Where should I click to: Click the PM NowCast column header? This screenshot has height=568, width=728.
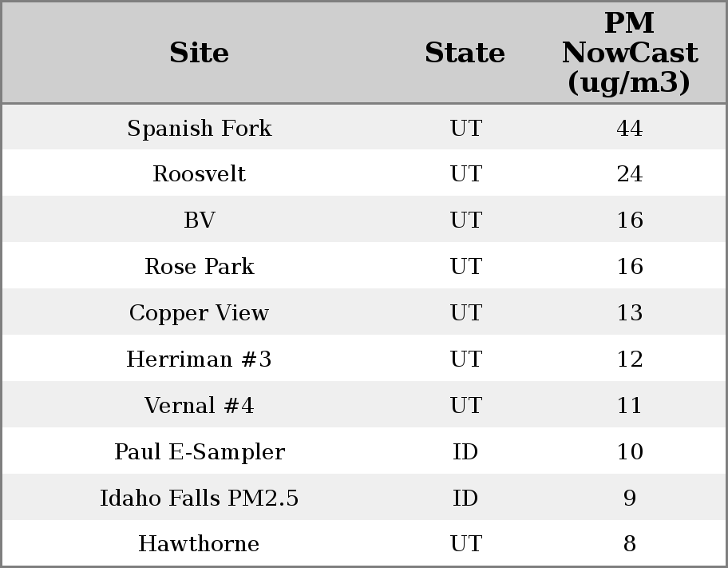pos(629,53)
